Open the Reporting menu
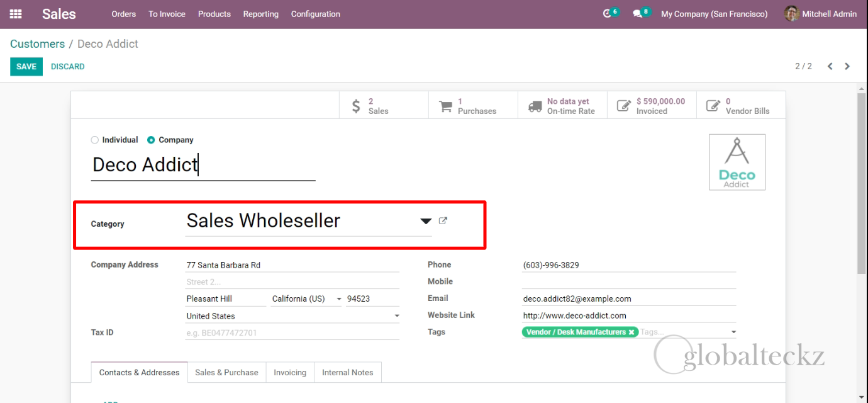 [260, 14]
